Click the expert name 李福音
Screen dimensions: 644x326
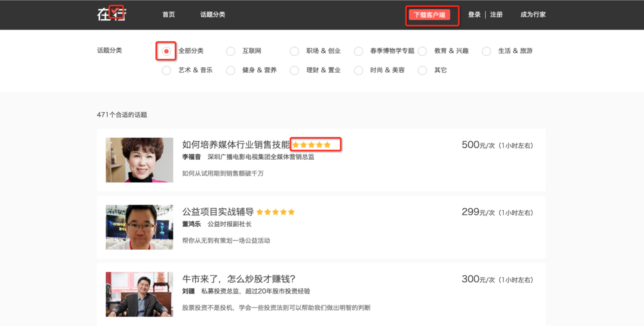191,157
